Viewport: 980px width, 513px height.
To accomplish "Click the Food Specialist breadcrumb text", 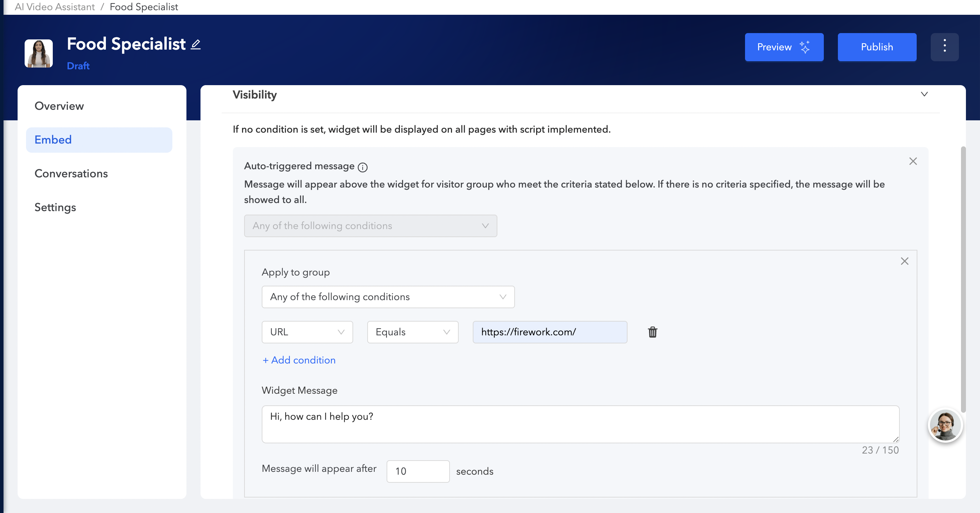I will click(x=144, y=7).
